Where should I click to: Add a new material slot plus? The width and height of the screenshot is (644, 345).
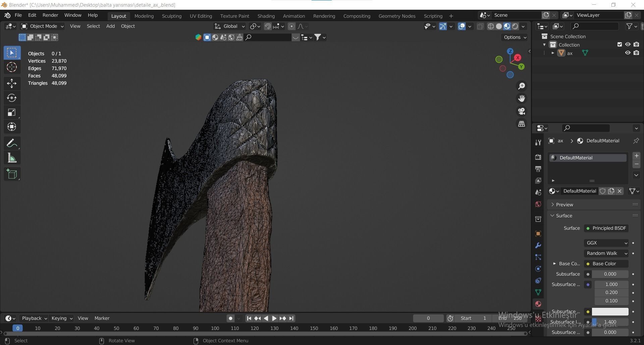click(x=636, y=156)
